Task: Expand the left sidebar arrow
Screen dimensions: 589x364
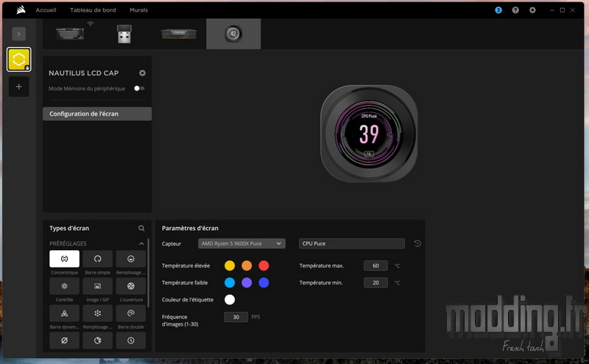Action: click(x=19, y=33)
